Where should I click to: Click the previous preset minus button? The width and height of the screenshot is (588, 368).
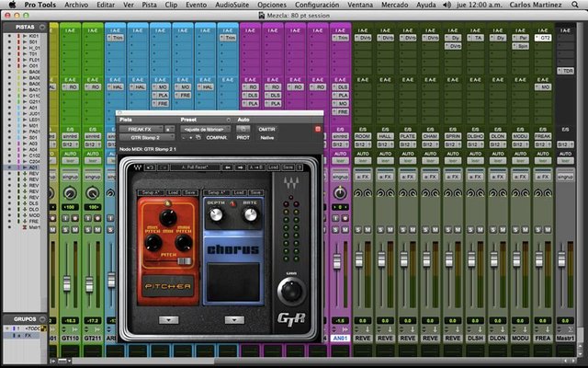click(184, 138)
